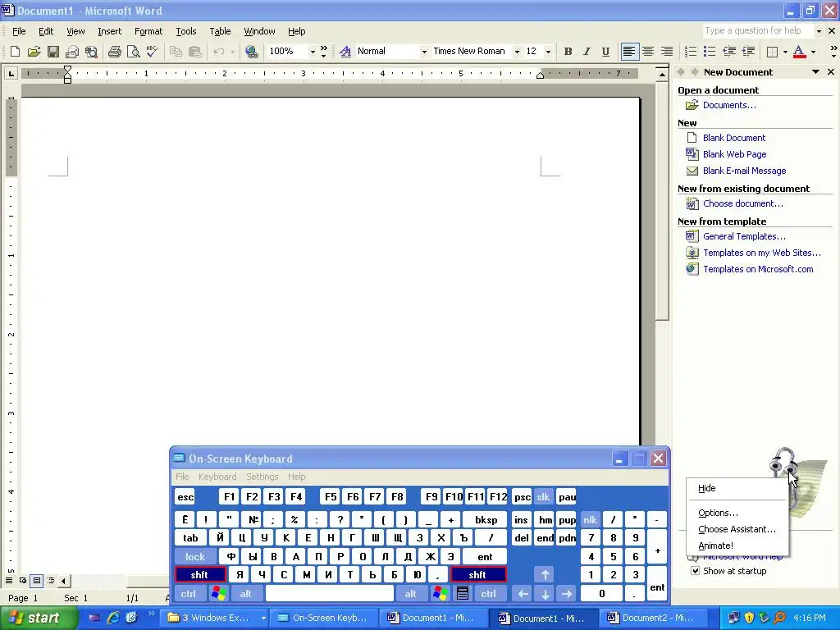Create a Blank E-mail Message

[x=744, y=171]
